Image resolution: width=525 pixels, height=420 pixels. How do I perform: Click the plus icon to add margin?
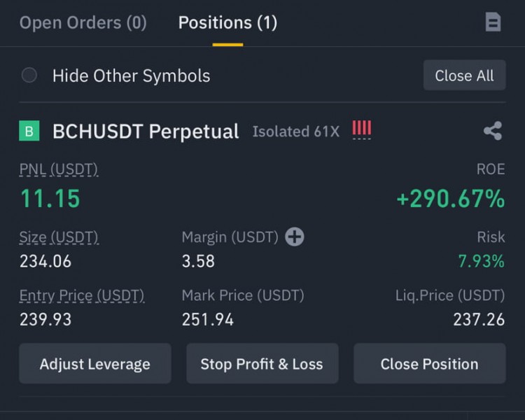[x=295, y=237]
